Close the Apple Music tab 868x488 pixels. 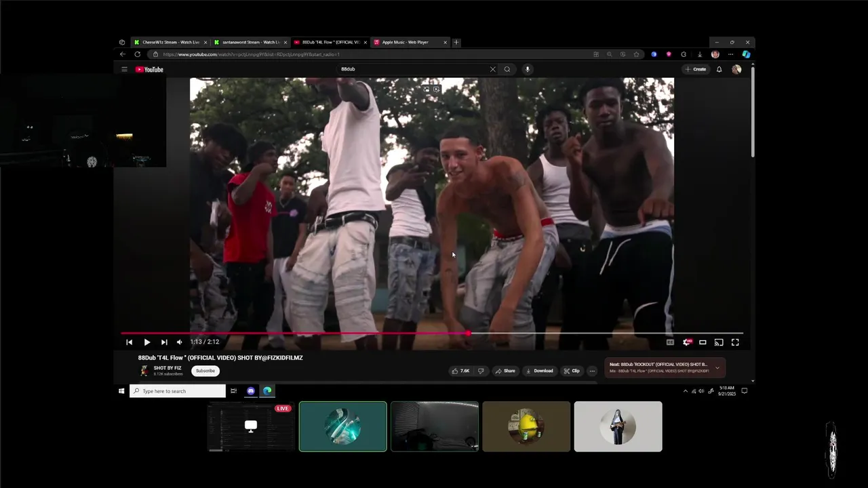point(446,42)
